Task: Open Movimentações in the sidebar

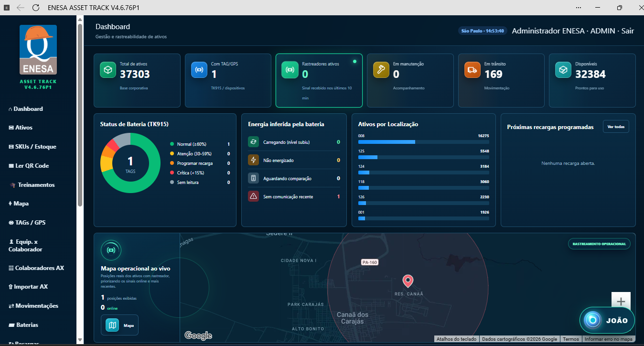Action: [x=33, y=306]
